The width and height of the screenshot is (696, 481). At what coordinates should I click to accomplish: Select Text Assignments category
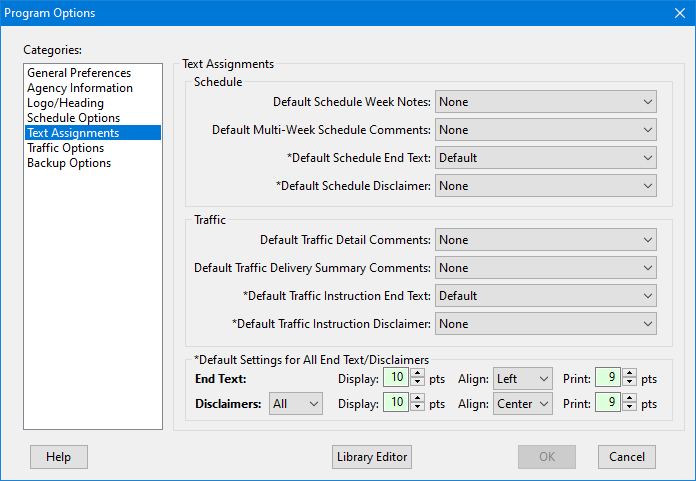coord(93,133)
